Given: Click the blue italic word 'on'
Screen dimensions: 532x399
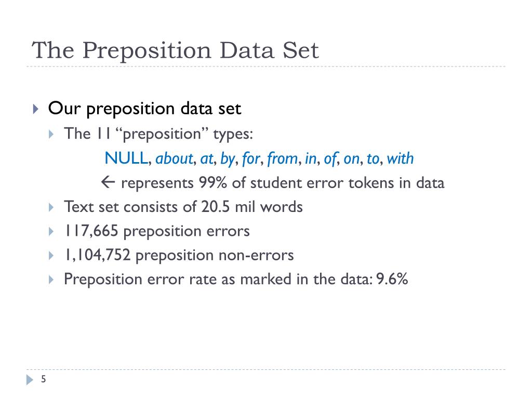Looking at the screenshot, I should [x=352, y=159].
